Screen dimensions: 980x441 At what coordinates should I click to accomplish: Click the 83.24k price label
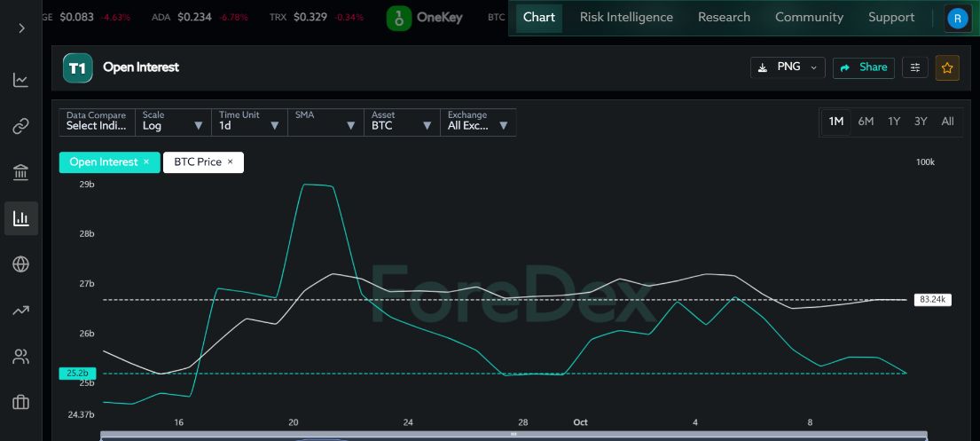click(x=932, y=300)
